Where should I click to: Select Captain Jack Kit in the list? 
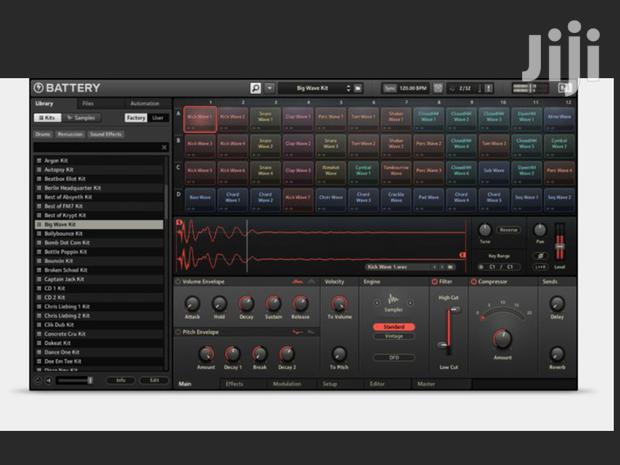99,279
